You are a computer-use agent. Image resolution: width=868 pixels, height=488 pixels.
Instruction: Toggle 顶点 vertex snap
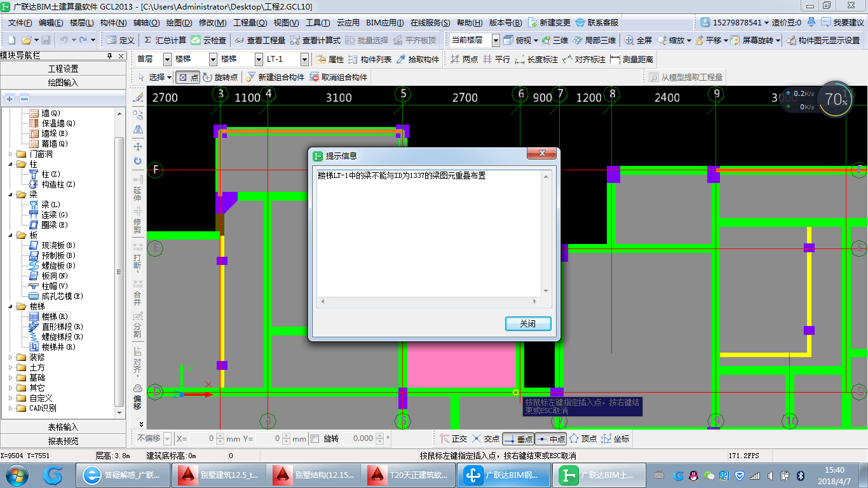(583, 438)
